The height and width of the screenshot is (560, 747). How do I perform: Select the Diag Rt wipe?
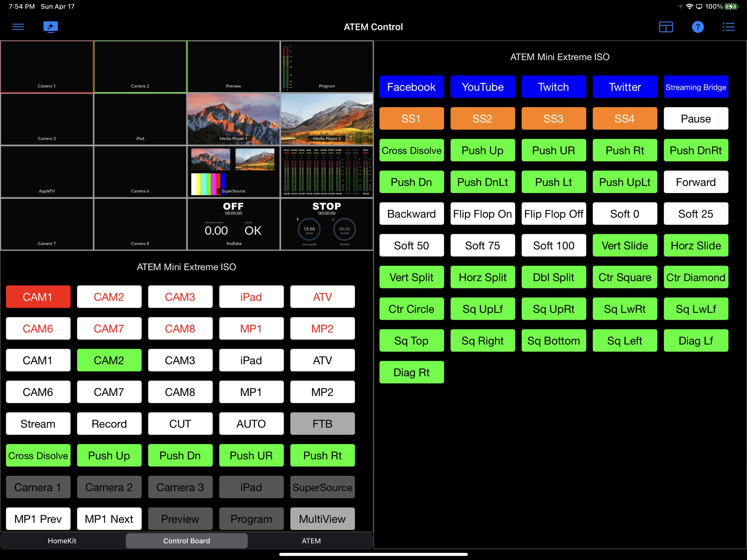pyautogui.click(x=411, y=372)
